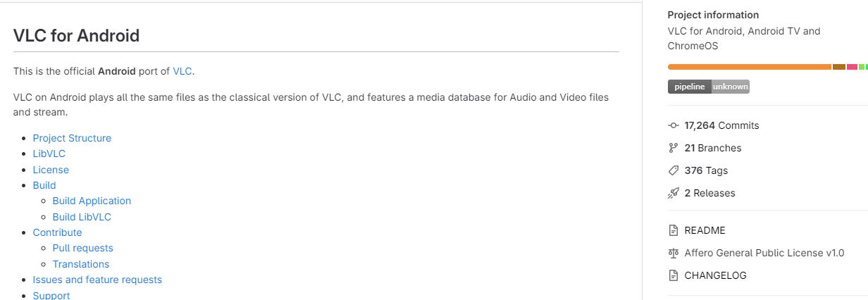This screenshot has height=300, width=868.
Task: Open the Affero General Public License link
Action: pos(764,253)
